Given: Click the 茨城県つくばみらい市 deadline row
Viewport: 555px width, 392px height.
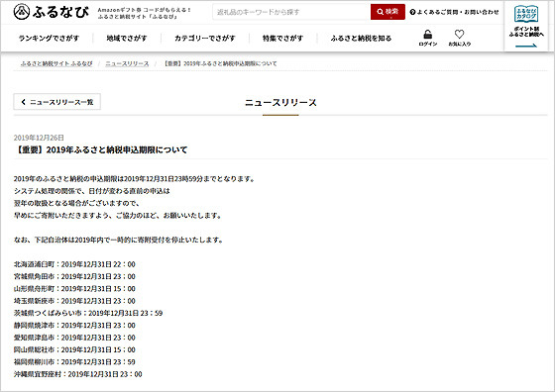Looking at the screenshot, I should coord(88,313).
